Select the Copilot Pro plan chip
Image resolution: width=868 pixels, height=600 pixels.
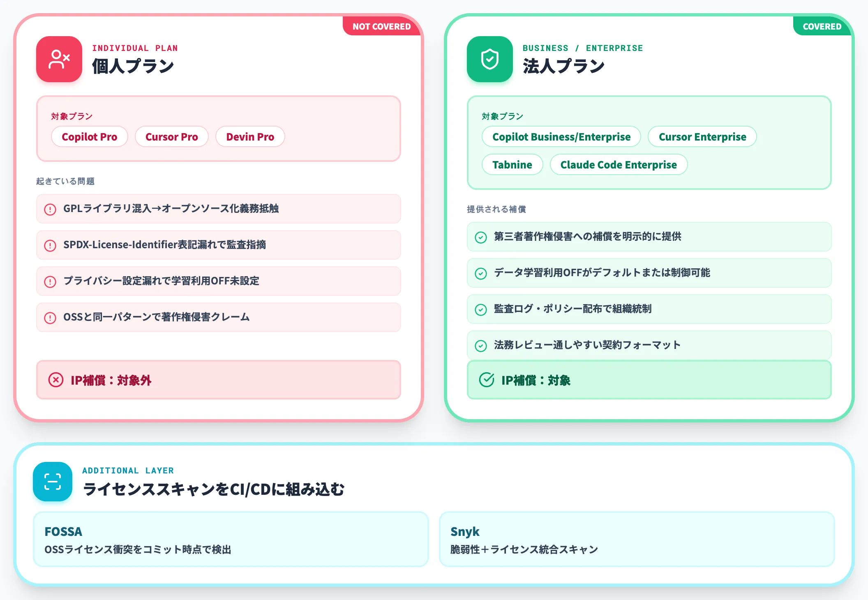(90, 136)
